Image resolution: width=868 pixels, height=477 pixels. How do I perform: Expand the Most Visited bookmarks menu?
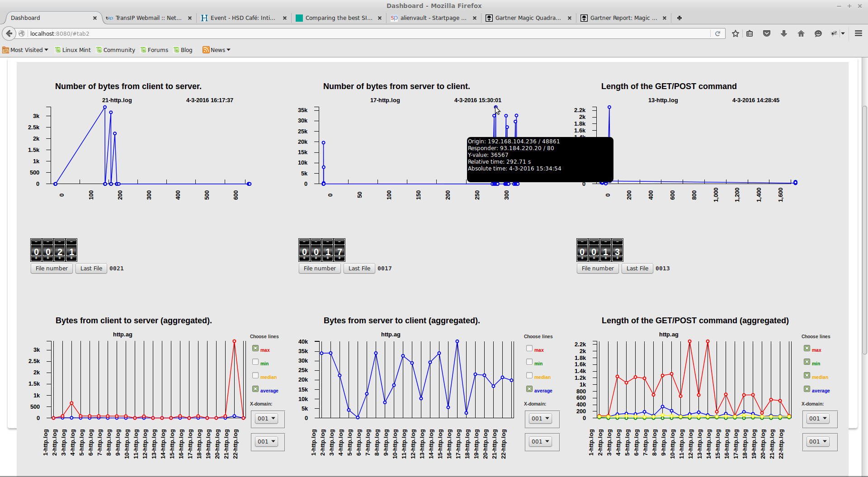coord(25,50)
